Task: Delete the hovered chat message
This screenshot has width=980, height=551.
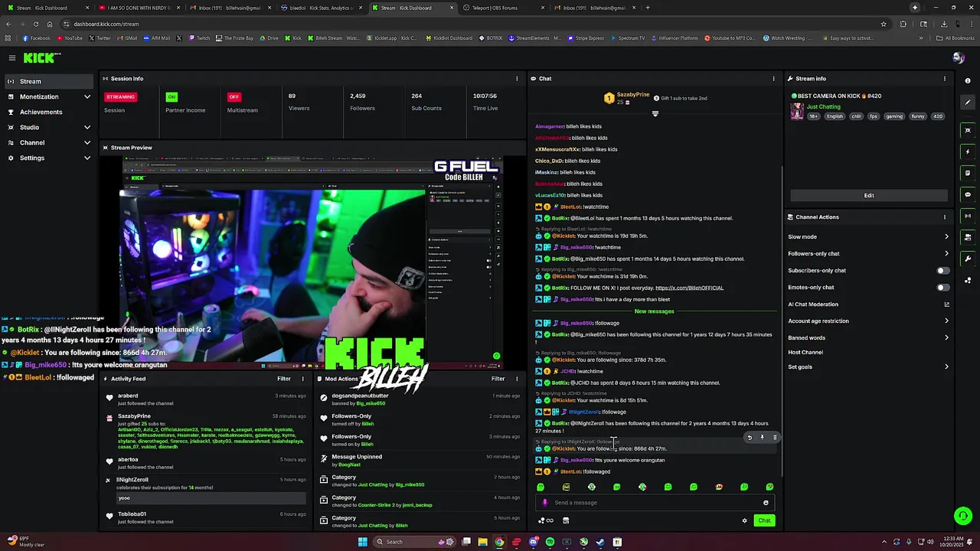Action: point(774,438)
